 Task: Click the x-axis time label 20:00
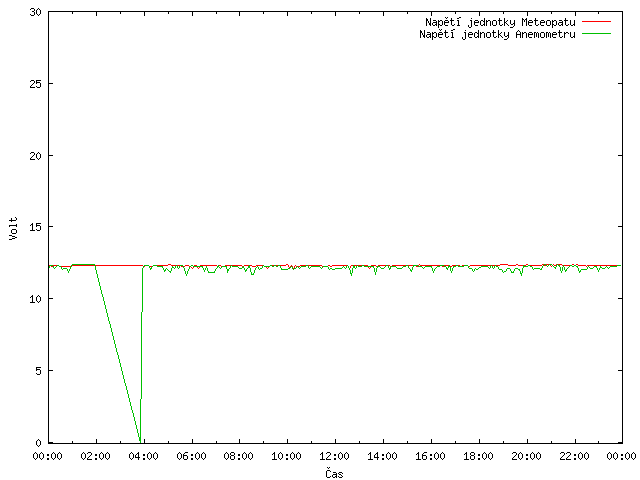[x=526, y=456]
